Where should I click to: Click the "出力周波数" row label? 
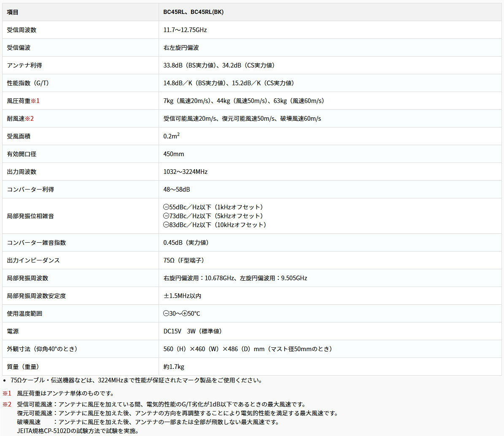click(x=22, y=171)
